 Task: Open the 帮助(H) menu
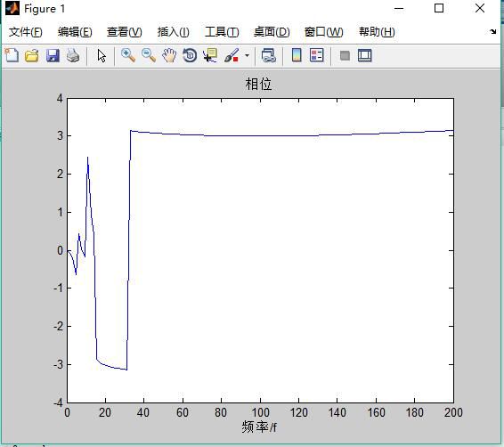(x=377, y=32)
